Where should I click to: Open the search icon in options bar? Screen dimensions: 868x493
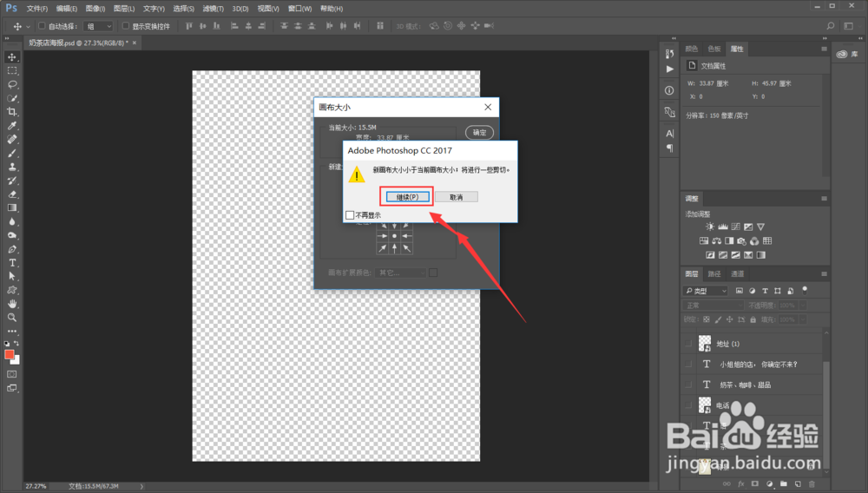[831, 26]
